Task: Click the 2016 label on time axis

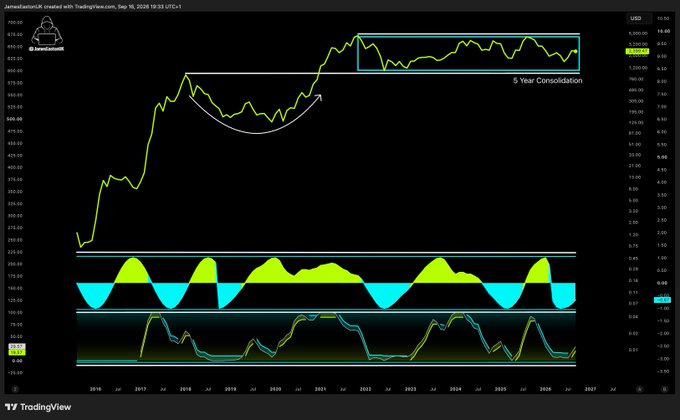Action: pos(95,389)
